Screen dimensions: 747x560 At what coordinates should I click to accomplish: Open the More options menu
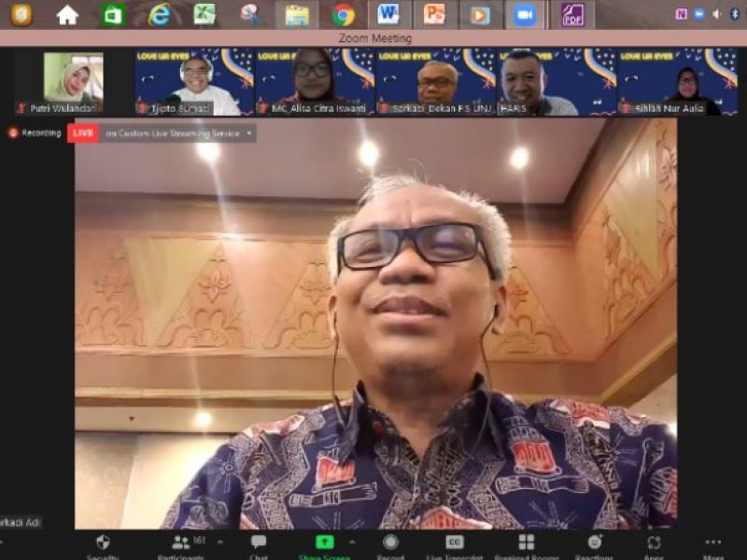click(x=713, y=543)
